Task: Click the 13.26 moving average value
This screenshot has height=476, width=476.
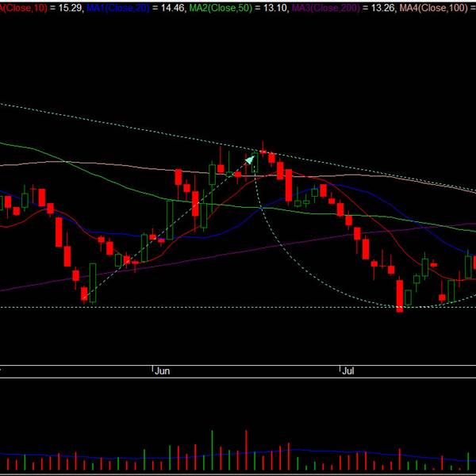Action: pyautogui.click(x=382, y=8)
